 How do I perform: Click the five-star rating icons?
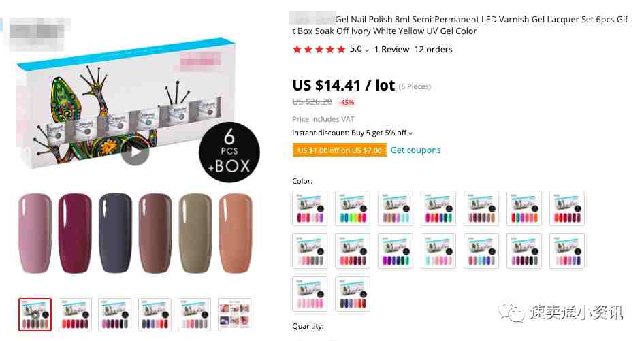coord(319,50)
